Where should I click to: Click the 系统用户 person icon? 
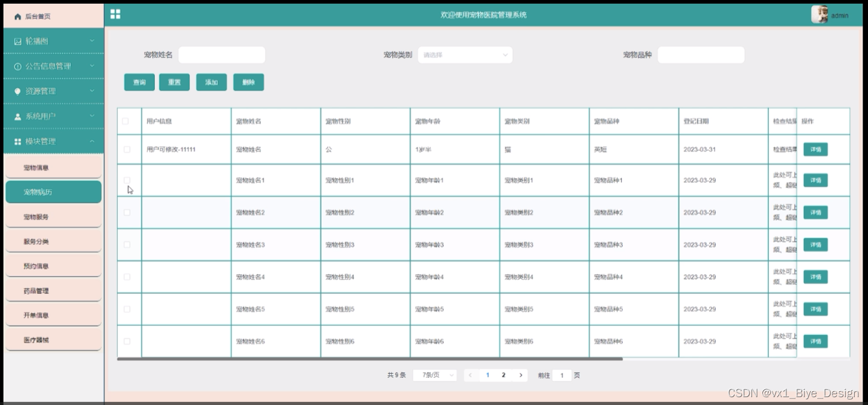point(18,116)
